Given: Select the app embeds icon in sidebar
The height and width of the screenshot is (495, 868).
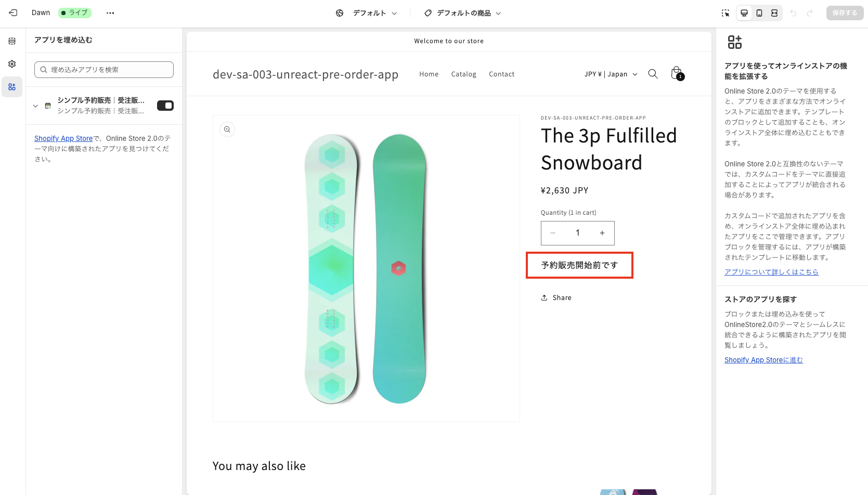Looking at the screenshot, I should coord(12,87).
